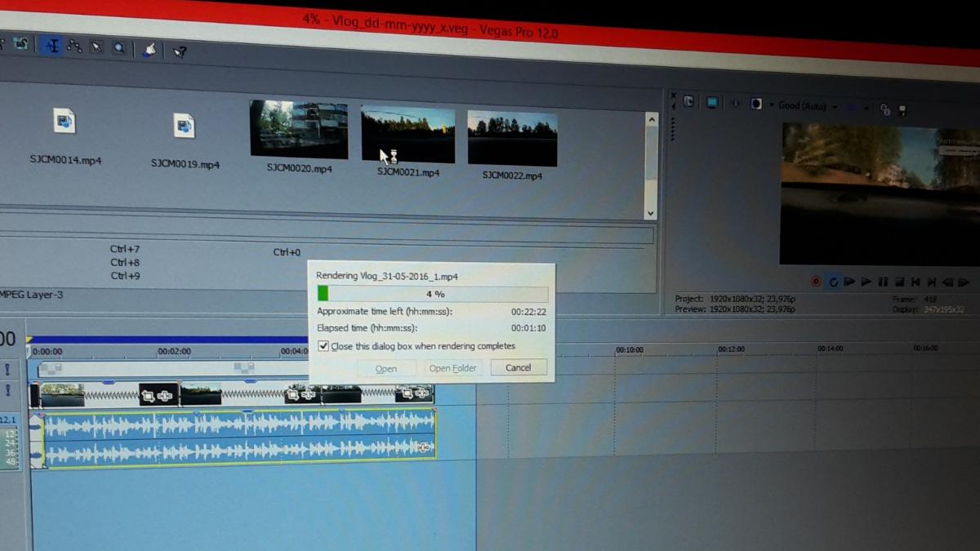Click the render progress bar at 4%
980x551 pixels.
tap(432, 293)
